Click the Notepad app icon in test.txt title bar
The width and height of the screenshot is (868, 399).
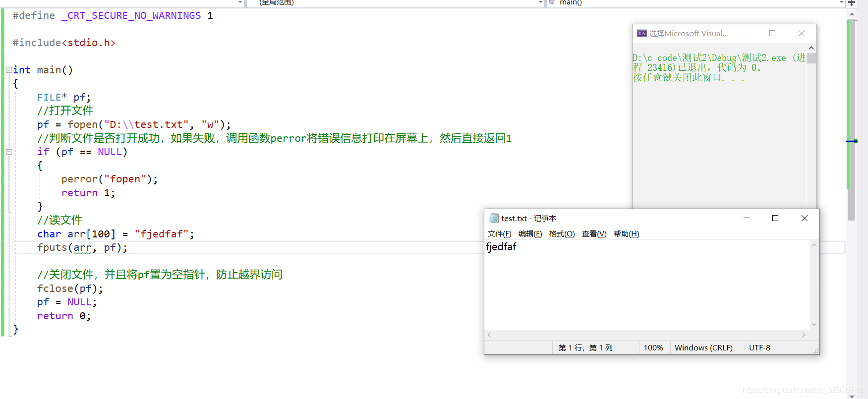(494, 218)
